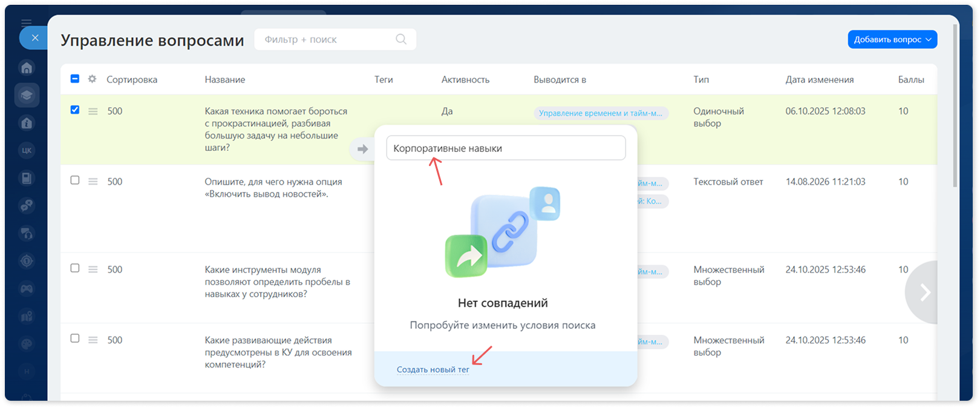Click the Активность column header

point(465,79)
